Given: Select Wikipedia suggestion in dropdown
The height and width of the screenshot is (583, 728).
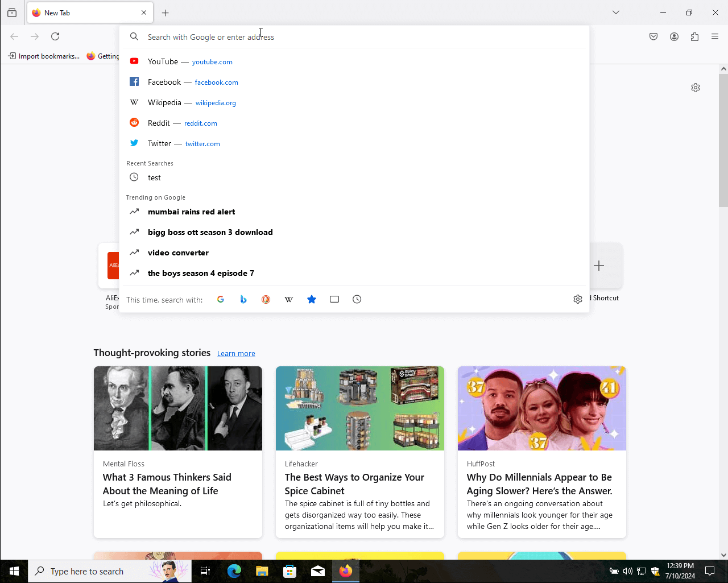Looking at the screenshot, I should point(354,102).
